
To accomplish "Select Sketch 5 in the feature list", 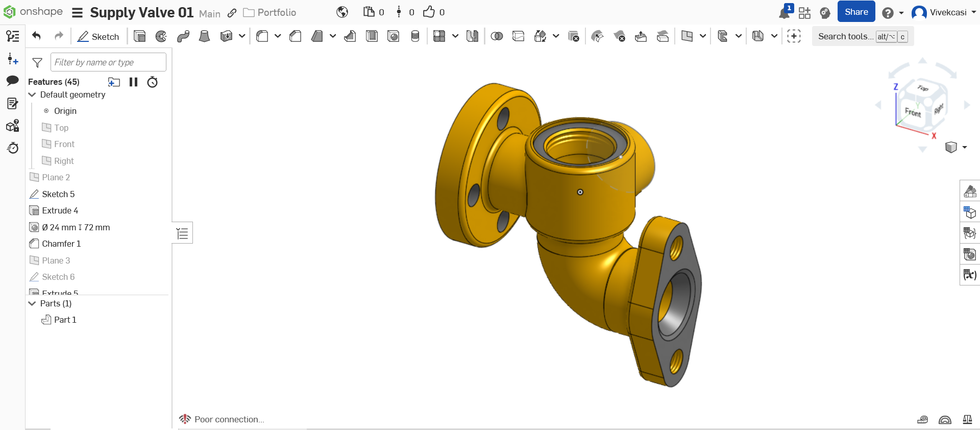I will (x=58, y=194).
